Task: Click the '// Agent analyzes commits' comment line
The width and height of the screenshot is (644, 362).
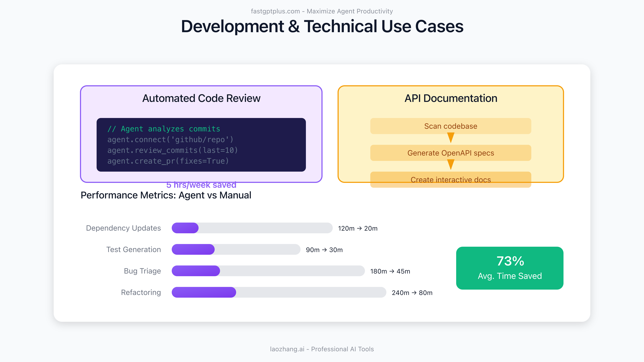Action: tap(164, 129)
